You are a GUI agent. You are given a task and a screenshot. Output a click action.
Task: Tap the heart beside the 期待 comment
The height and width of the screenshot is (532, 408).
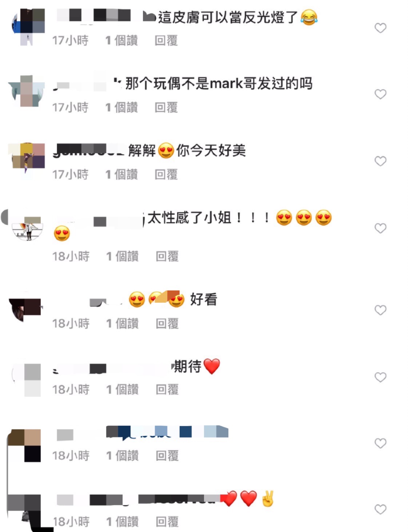click(x=380, y=377)
